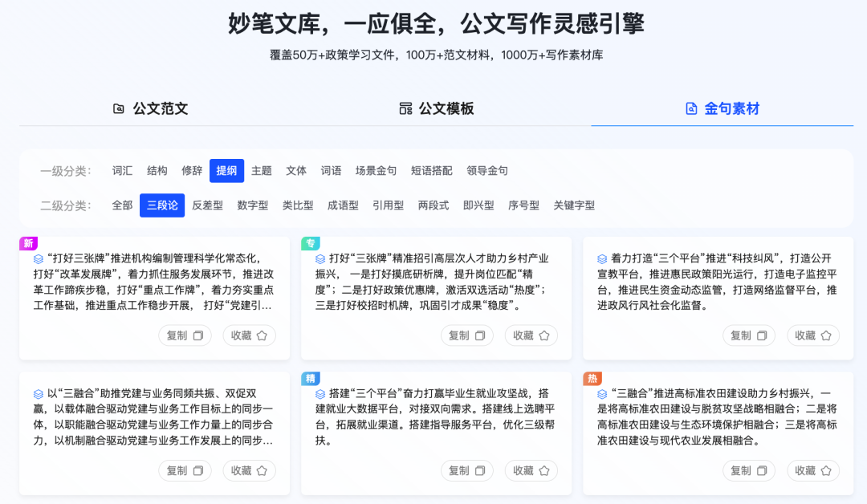Toggle the 数字型 filter chip
867x504 pixels.
click(x=253, y=205)
